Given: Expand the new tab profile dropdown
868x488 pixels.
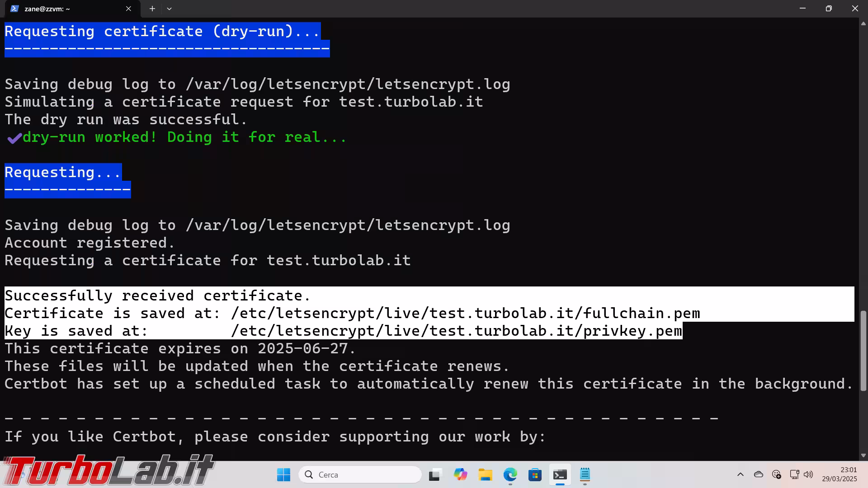Looking at the screenshot, I should tap(169, 9).
